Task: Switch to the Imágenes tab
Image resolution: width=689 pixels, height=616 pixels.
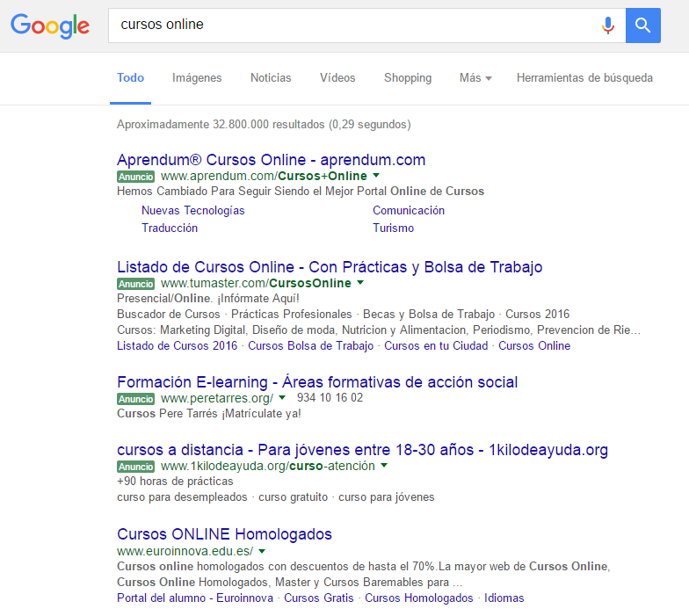Action: coord(197,77)
